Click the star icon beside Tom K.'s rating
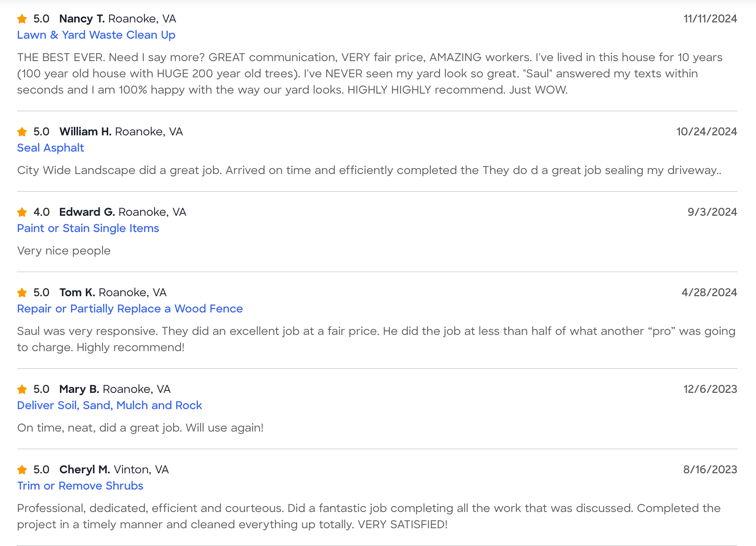 (22, 292)
